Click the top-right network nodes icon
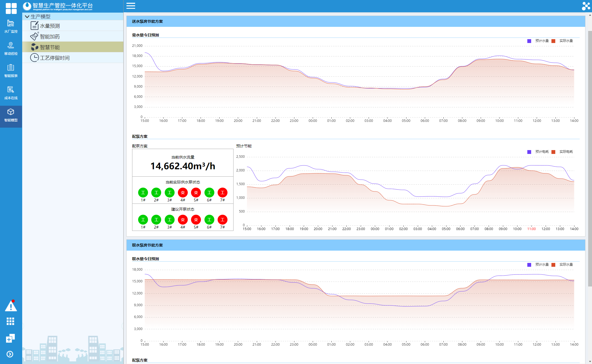Viewport: 592px width, 364px height. pyautogui.click(x=586, y=6)
